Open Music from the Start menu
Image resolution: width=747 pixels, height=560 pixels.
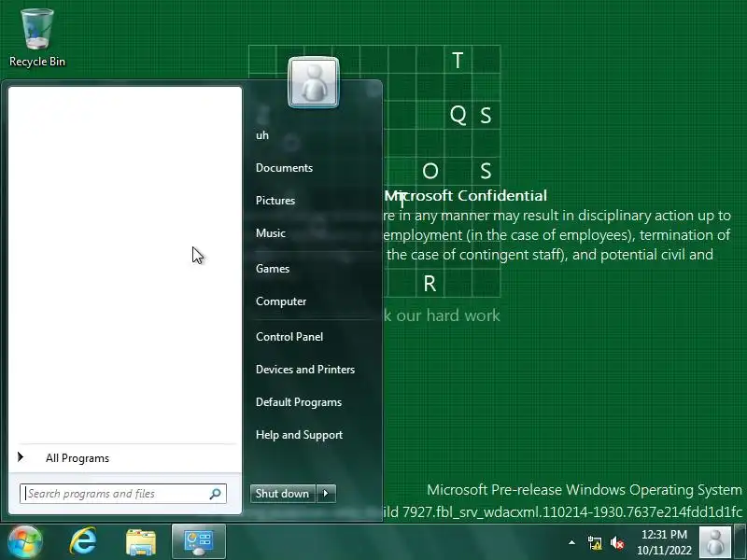tap(271, 233)
